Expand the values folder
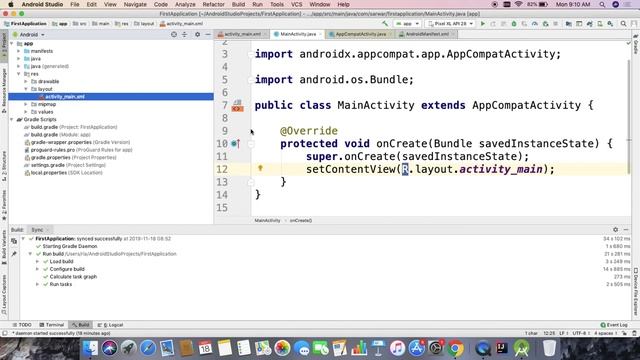 click(26, 112)
